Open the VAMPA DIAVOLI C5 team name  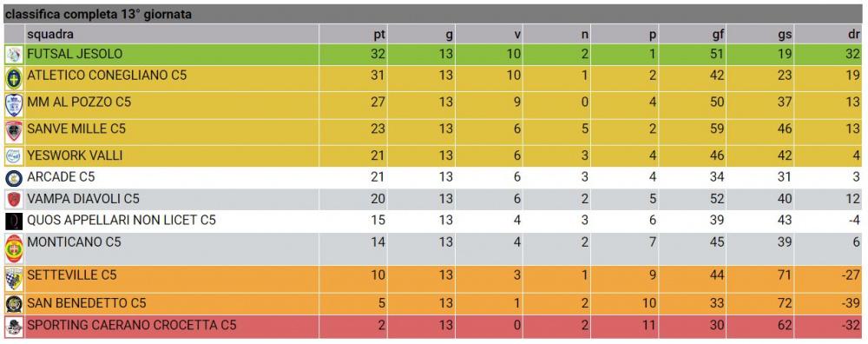click(x=83, y=199)
